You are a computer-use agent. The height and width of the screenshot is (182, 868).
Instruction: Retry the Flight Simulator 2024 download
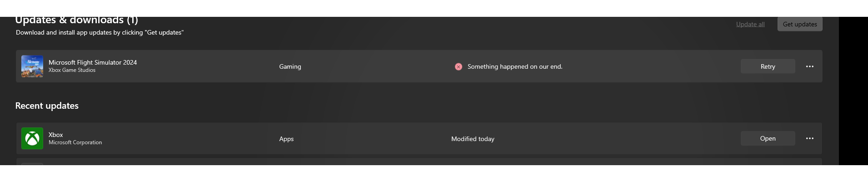(768, 66)
